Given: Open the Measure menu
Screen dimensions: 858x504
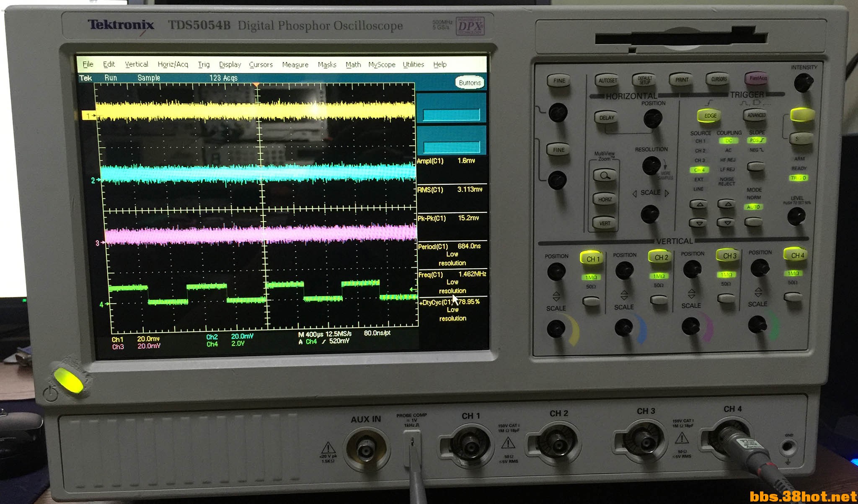Looking at the screenshot, I should [x=295, y=65].
